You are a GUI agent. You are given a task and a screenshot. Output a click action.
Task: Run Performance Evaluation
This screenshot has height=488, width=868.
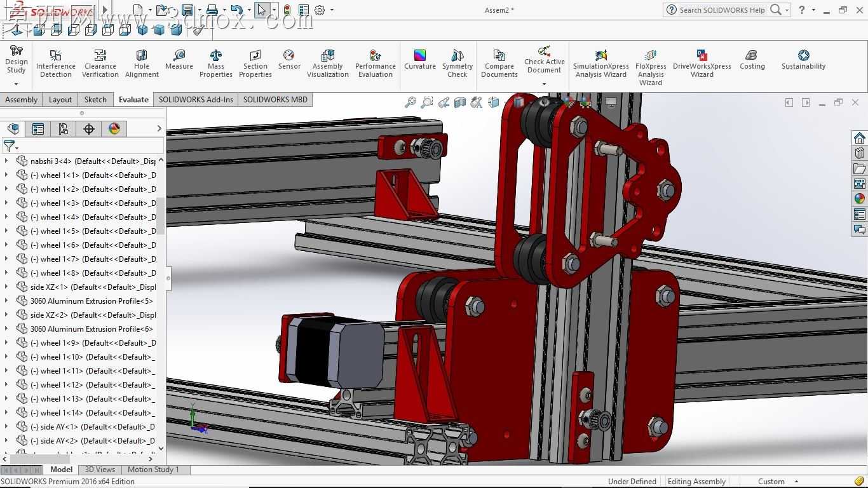tap(376, 64)
